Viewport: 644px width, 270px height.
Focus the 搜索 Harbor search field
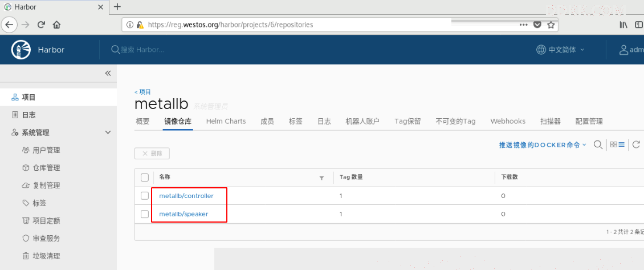[142, 50]
